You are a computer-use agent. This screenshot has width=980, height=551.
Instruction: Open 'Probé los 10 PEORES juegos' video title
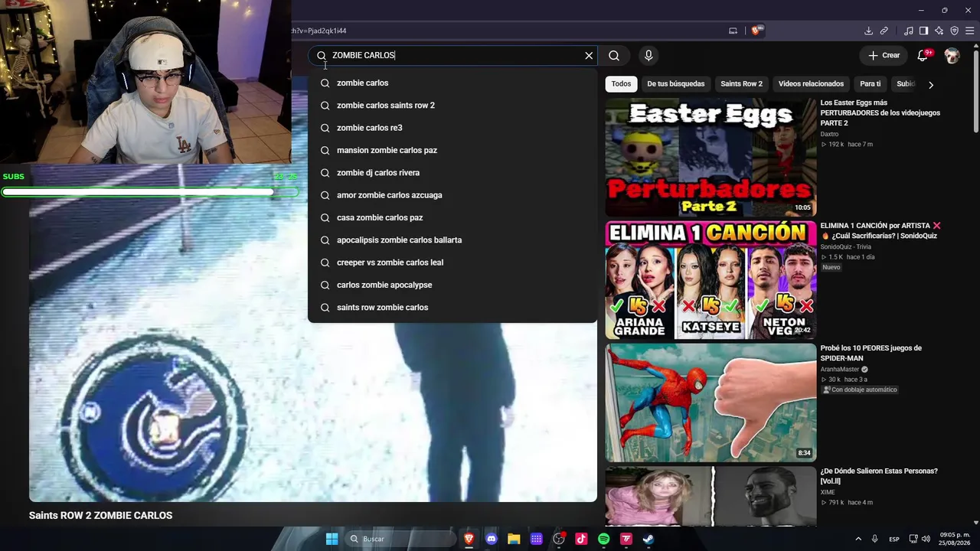pyautogui.click(x=871, y=353)
